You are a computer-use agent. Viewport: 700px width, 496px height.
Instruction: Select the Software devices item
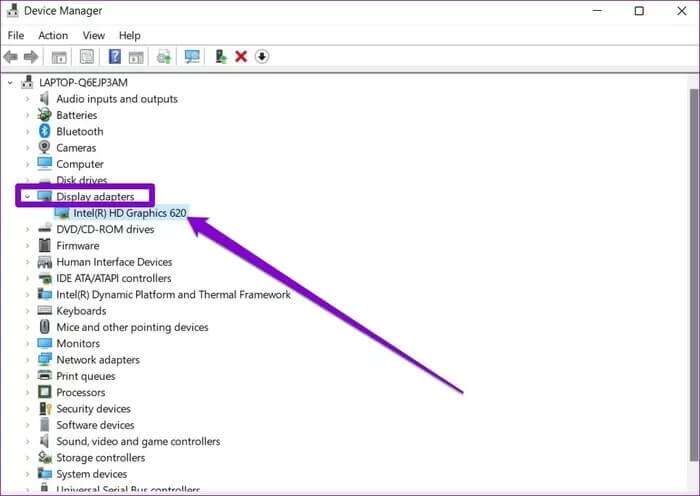(x=95, y=425)
